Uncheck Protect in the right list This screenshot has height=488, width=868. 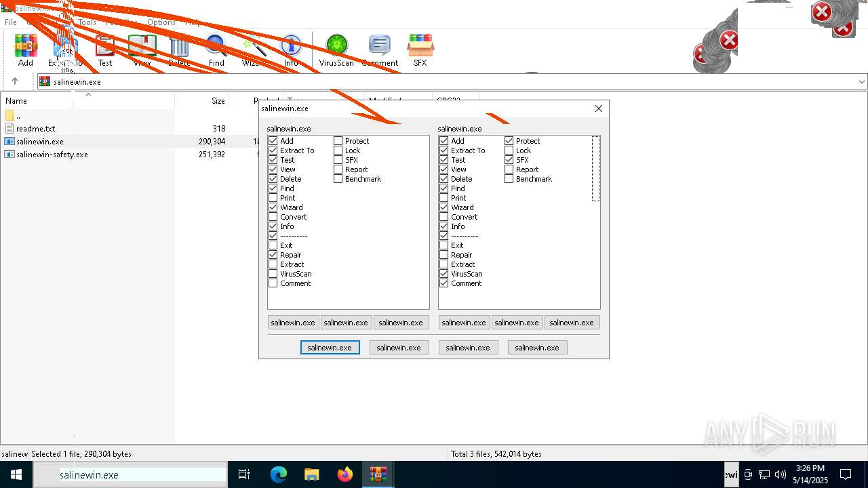pyautogui.click(x=509, y=141)
